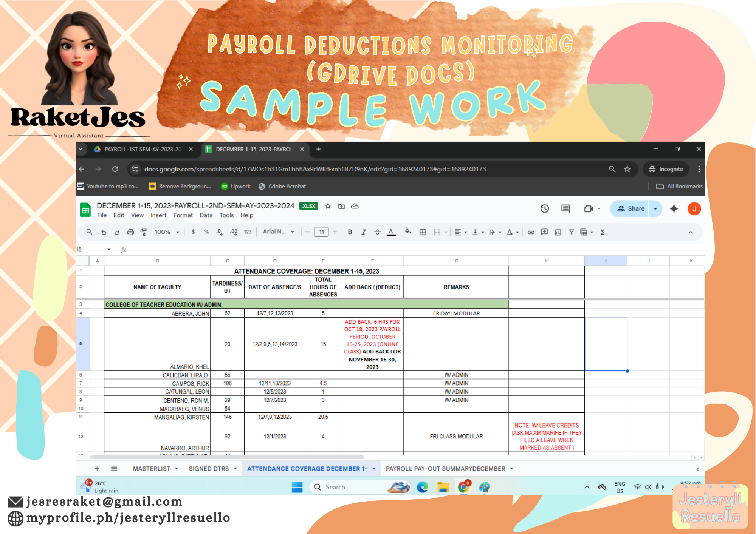
Task: Show all comments panel
Action: pos(565,208)
